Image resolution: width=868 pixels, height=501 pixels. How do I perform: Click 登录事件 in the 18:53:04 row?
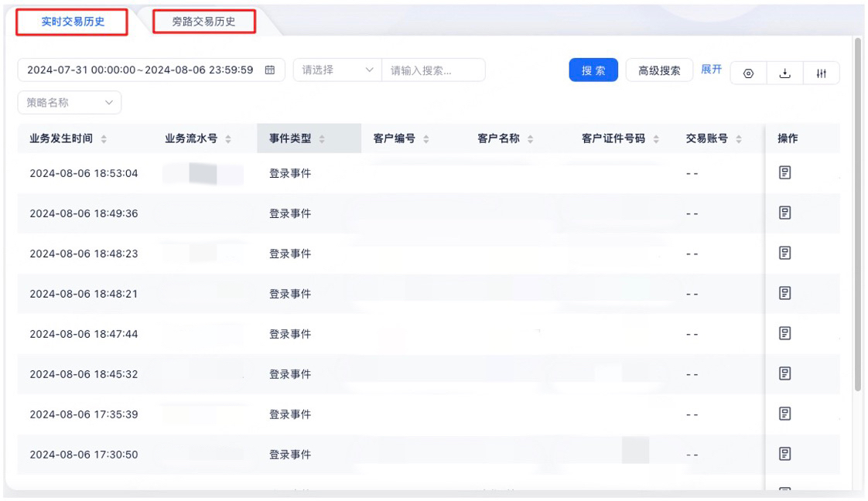(x=290, y=173)
